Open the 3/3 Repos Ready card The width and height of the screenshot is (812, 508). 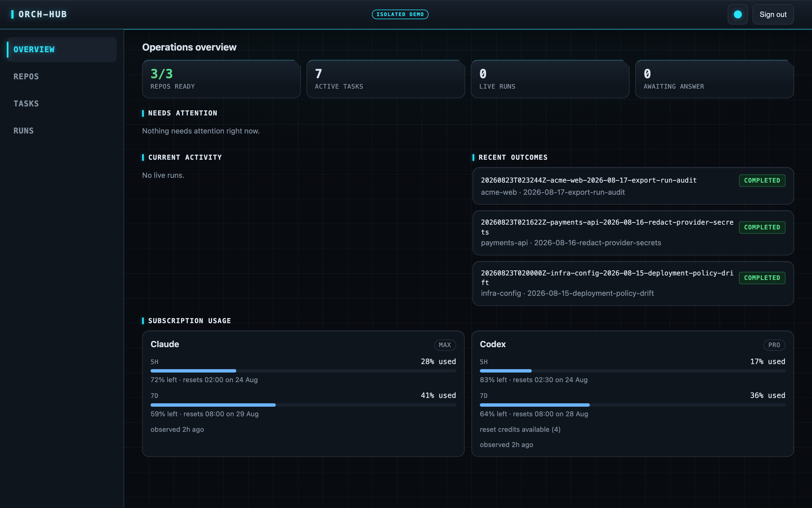point(221,79)
